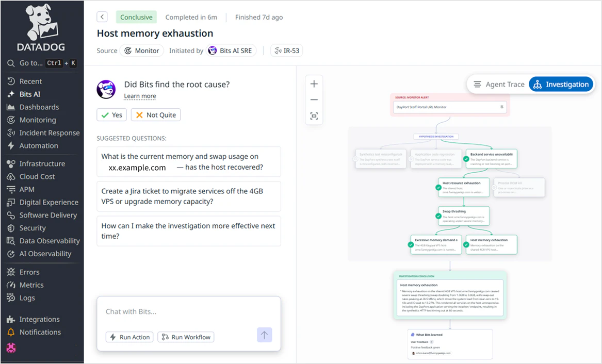602x364 pixels.
Task: Click the Notifications bell icon
Action: pos(11,332)
